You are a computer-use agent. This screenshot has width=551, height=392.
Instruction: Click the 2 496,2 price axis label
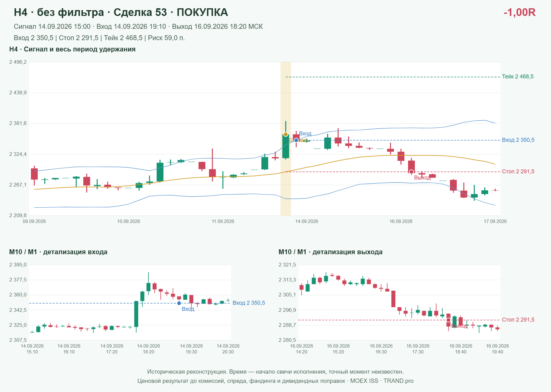pos(18,62)
